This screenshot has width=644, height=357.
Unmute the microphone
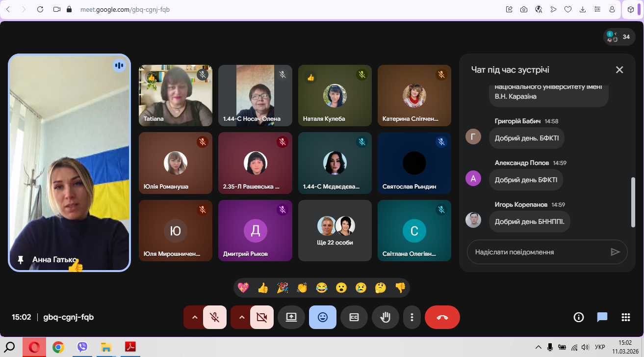[214, 317]
